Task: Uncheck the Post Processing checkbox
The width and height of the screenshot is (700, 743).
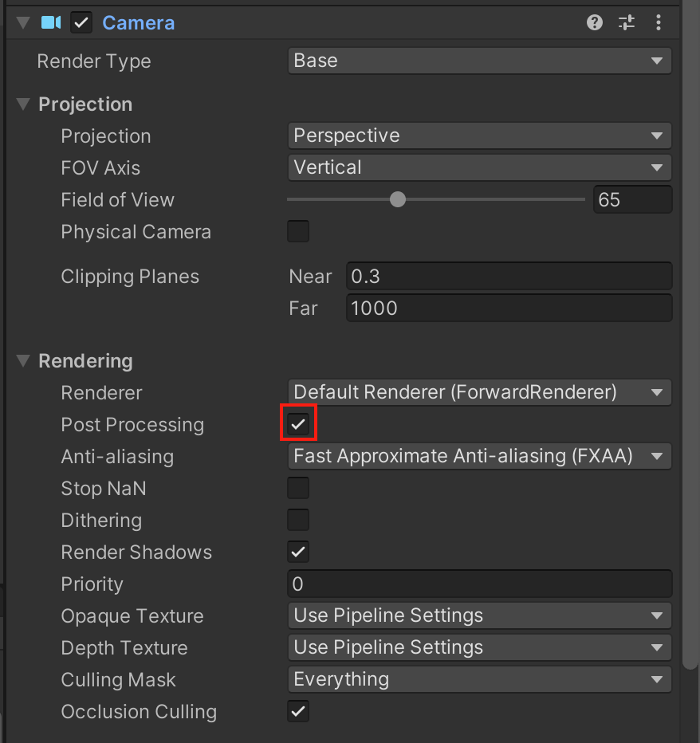Action: pyautogui.click(x=298, y=424)
